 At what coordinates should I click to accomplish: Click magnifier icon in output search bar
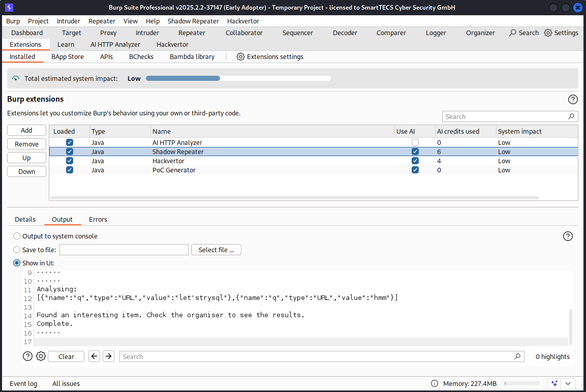coord(517,356)
